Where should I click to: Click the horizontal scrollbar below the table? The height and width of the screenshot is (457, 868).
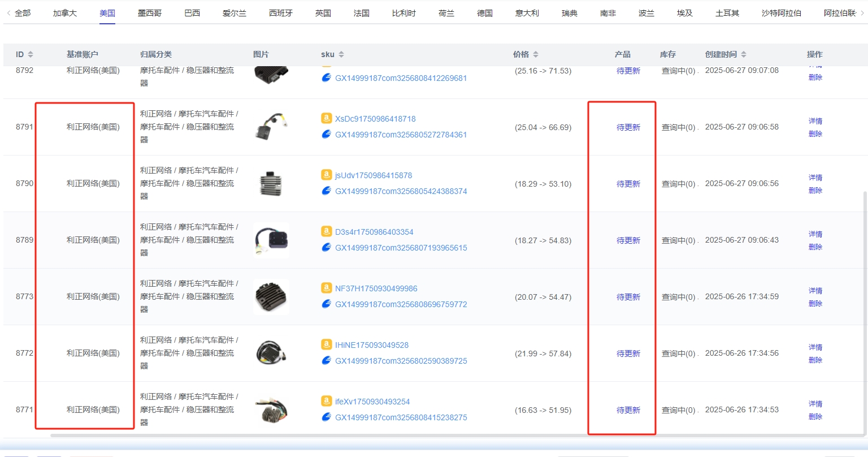(396, 436)
